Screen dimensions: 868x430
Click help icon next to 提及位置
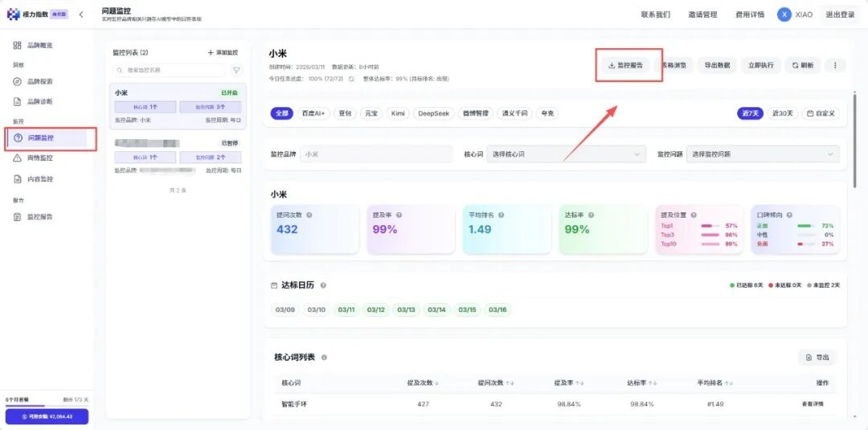pyautogui.click(x=694, y=215)
